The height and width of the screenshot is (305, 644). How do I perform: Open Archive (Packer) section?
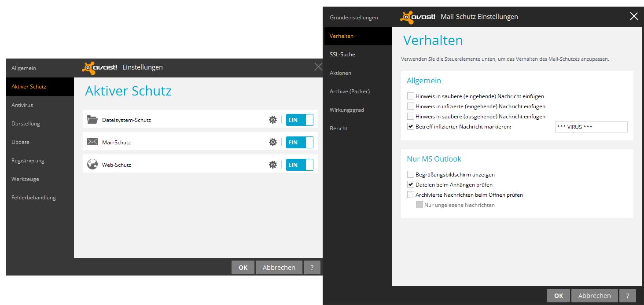click(358, 92)
